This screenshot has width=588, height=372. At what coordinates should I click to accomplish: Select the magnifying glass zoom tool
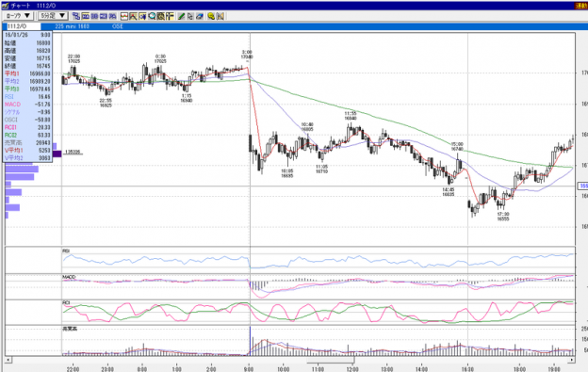[x=152, y=16]
